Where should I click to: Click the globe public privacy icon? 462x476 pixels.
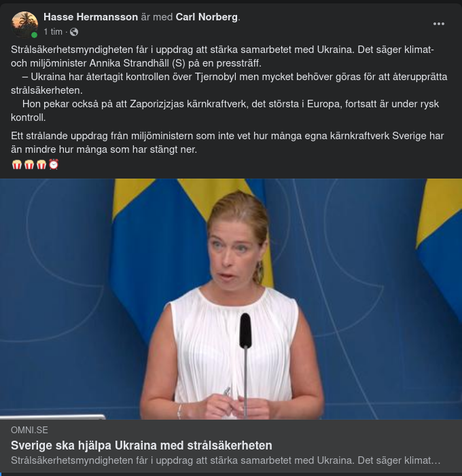(74, 32)
